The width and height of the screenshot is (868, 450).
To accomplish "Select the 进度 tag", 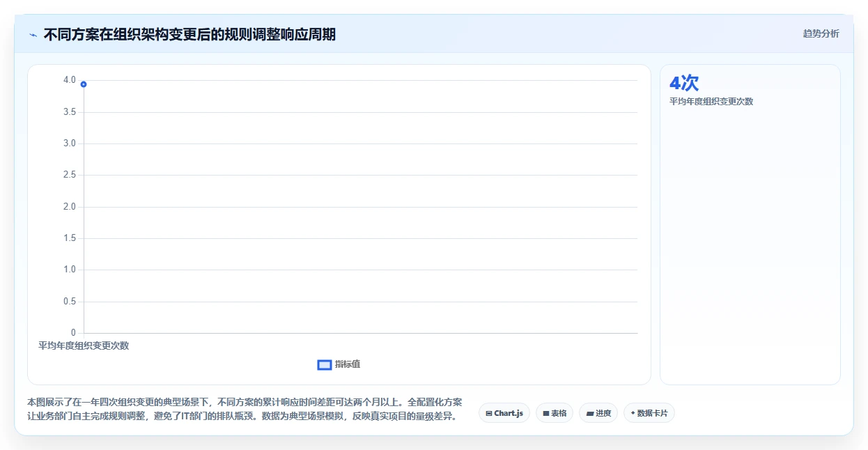I will click(x=598, y=413).
